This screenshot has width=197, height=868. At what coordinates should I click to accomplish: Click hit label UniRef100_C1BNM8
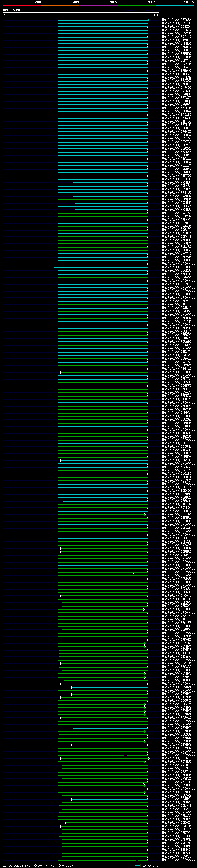click(x=177, y=423)
